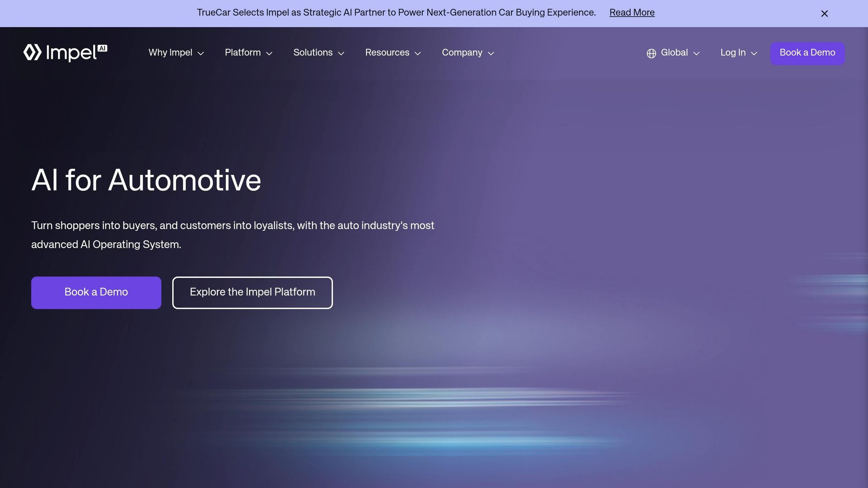Expand the Company menu
868x488 pixels.
(x=468, y=53)
